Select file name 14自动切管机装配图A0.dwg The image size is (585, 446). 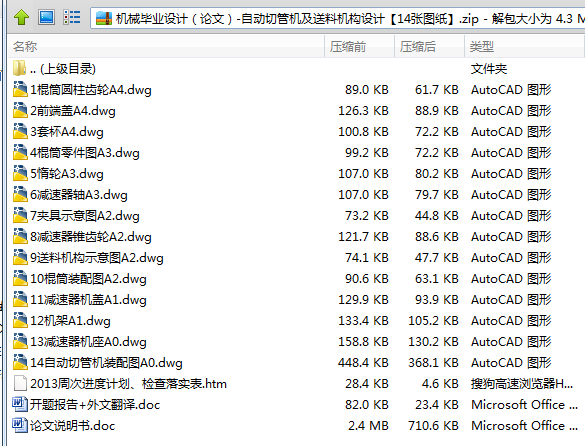click(106, 363)
